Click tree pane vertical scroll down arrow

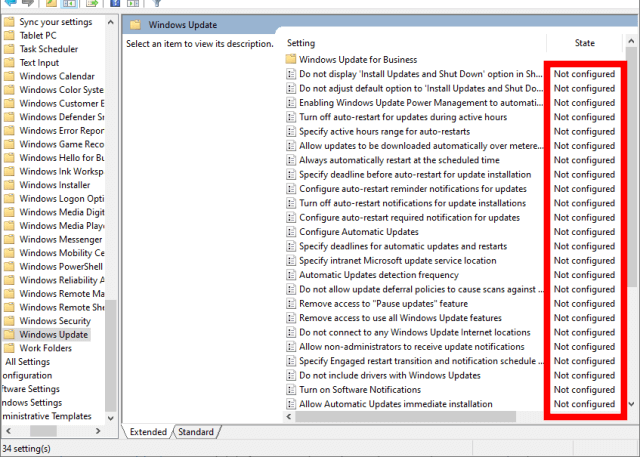click(x=111, y=418)
